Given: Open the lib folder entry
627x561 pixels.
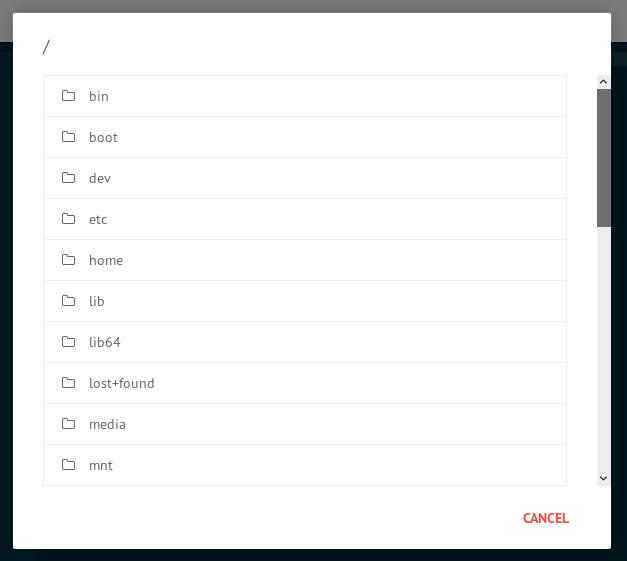Looking at the screenshot, I should click(x=97, y=301).
